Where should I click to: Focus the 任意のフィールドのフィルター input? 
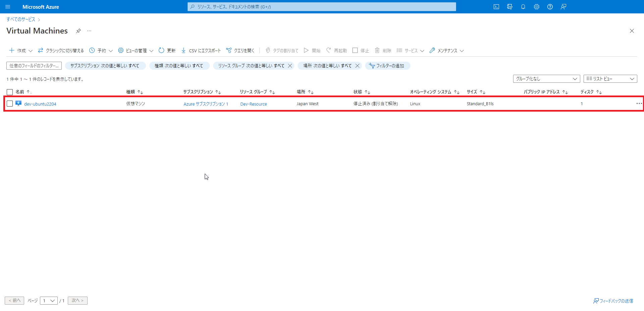tap(34, 66)
